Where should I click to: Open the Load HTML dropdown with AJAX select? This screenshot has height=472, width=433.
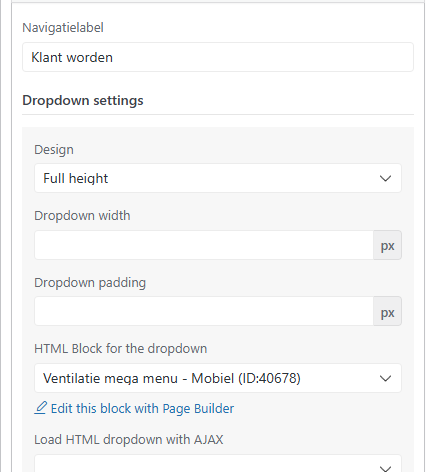[218, 463]
